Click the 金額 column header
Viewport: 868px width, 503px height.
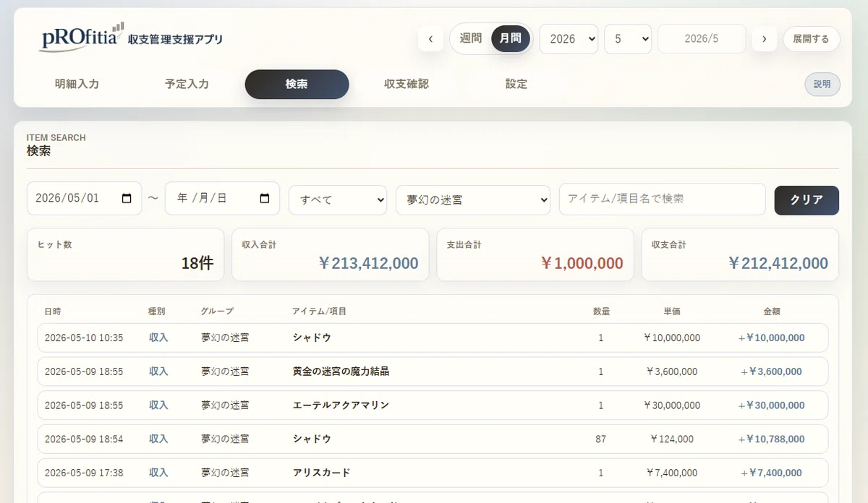pyautogui.click(x=772, y=311)
